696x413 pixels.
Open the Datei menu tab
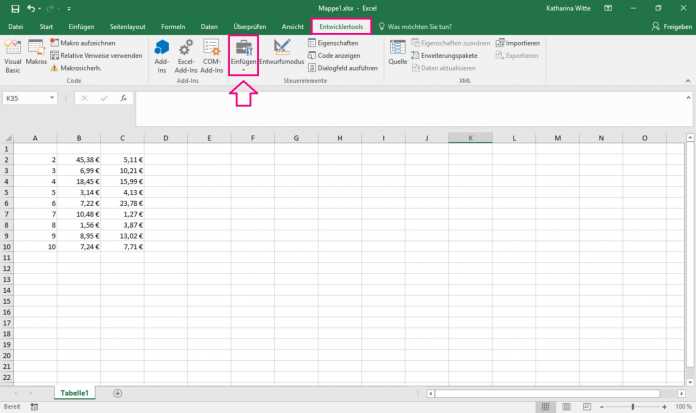[x=16, y=26]
